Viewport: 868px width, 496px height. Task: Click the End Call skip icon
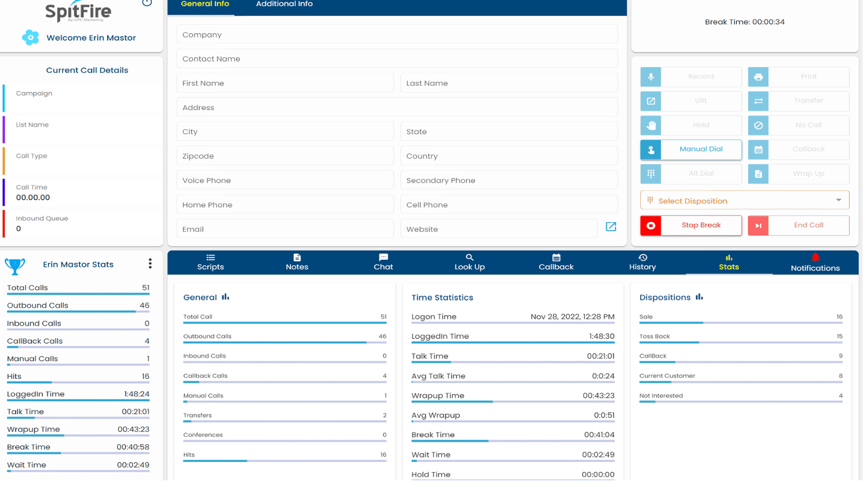tap(758, 226)
